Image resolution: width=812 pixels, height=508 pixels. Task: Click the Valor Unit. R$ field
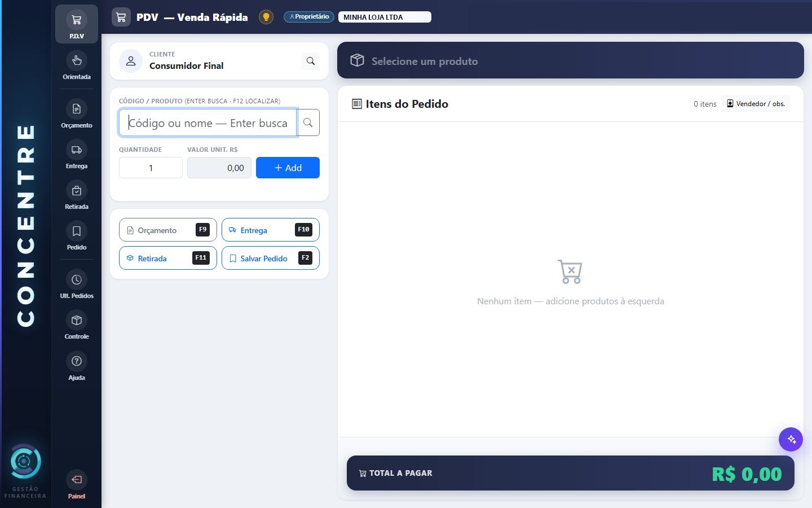(x=219, y=168)
